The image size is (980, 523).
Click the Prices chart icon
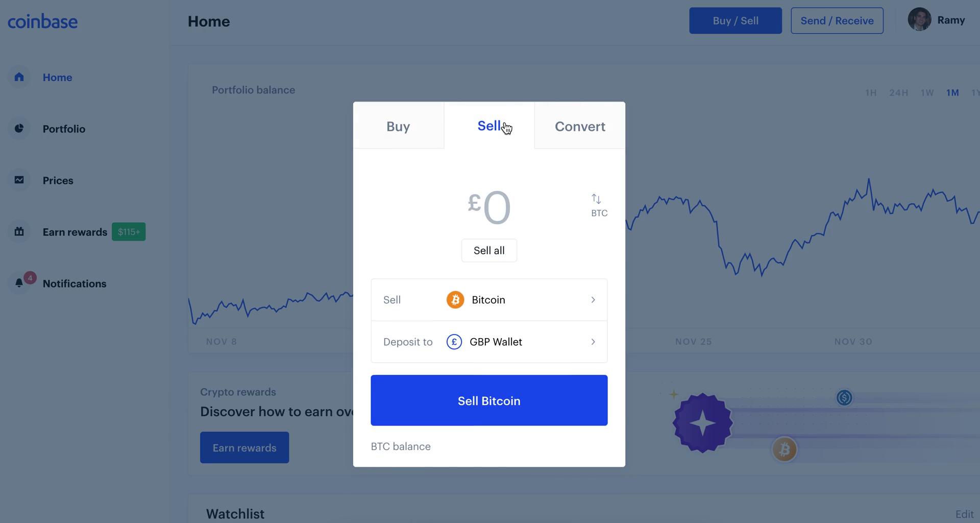pos(19,180)
